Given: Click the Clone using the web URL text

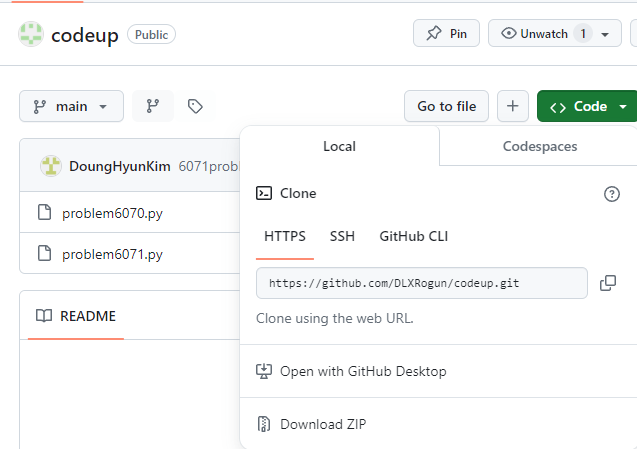Looking at the screenshot, I should point(335,318).
